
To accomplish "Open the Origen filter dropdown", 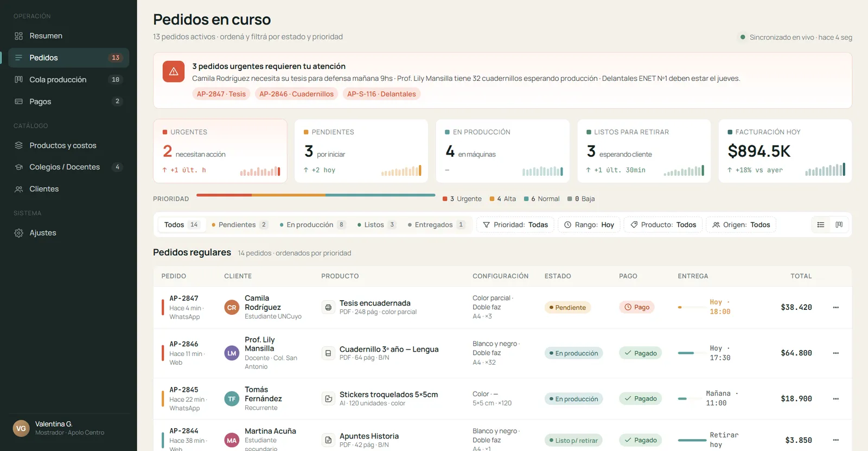I will click(741, 225).
